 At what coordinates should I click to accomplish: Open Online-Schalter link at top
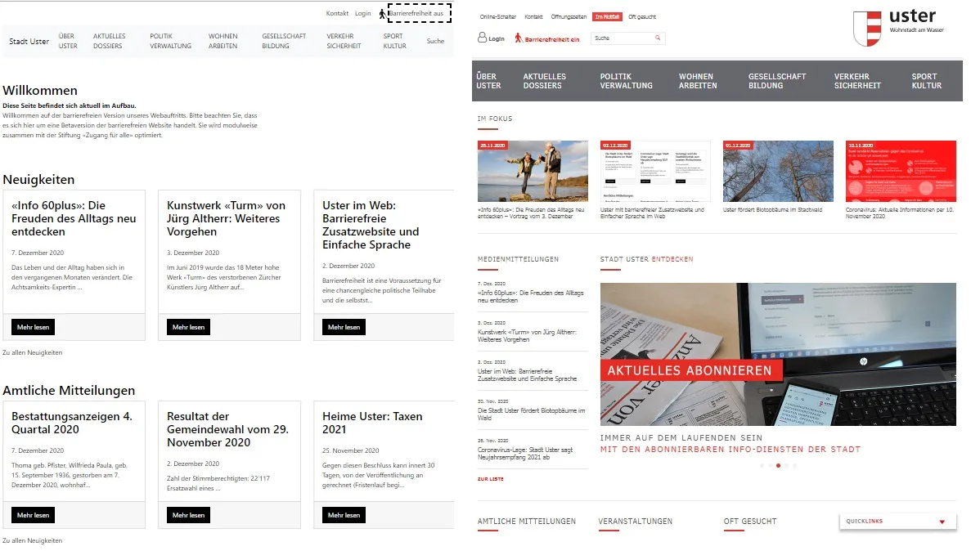(498, 17)
